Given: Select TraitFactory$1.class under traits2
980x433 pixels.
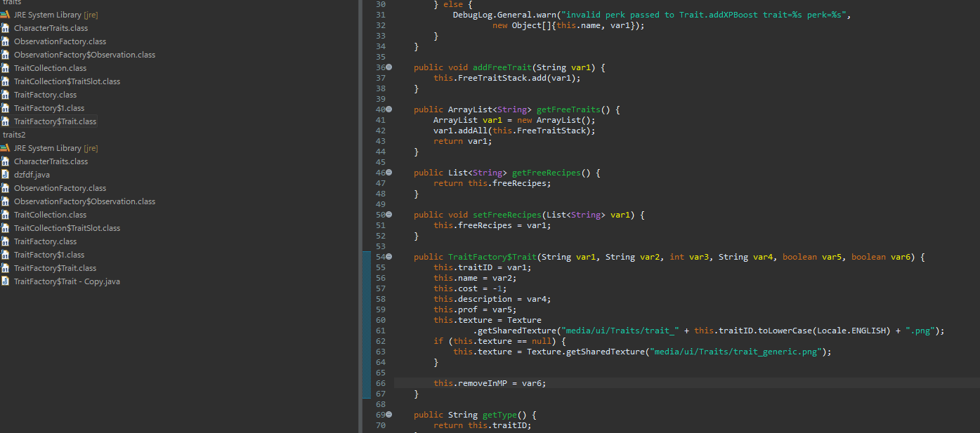Looking at the screenshot, I should pos(48,255).
